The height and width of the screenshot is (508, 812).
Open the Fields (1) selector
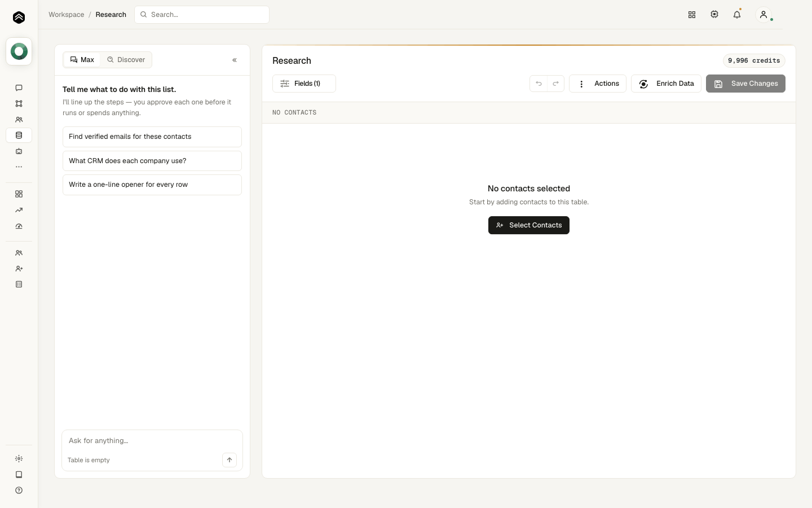(304, 84)
